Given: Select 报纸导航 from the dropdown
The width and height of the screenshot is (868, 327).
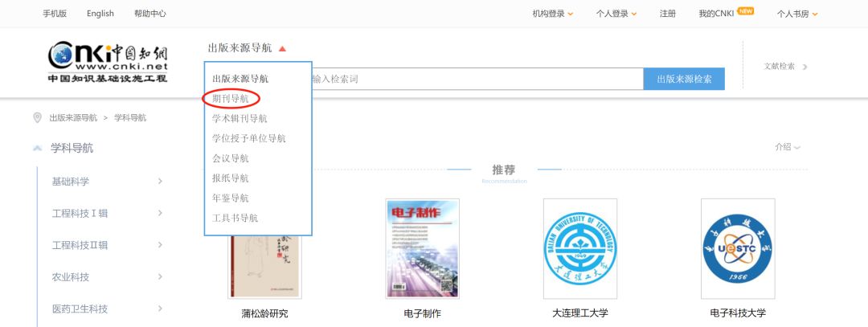Looking at the screenshot, I should click(231, 178).
